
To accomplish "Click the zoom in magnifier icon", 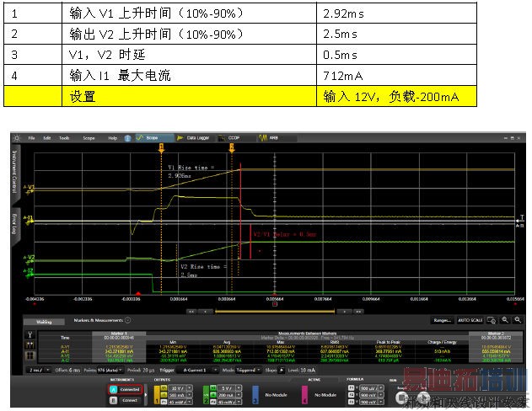I will [x=505, y=320].
